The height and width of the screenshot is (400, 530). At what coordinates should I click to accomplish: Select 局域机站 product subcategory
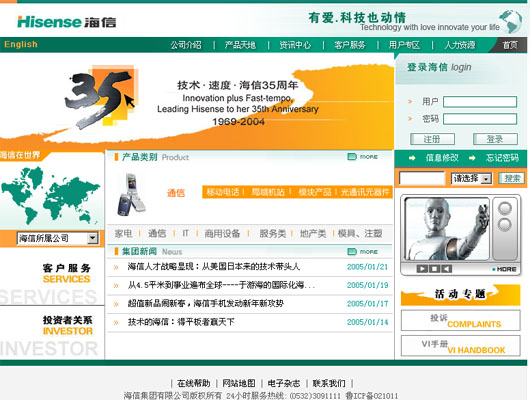click(x=268, y=192)
